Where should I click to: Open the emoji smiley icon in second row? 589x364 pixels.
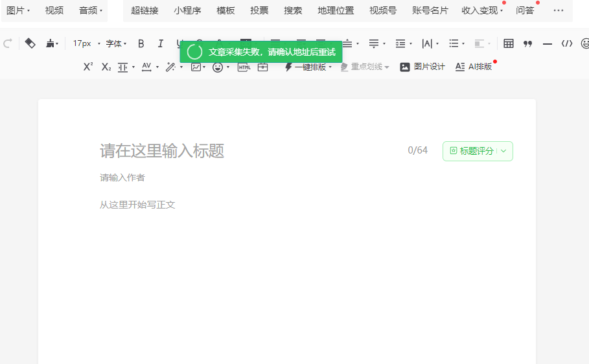pyautogui.click(x=218, y=67)
